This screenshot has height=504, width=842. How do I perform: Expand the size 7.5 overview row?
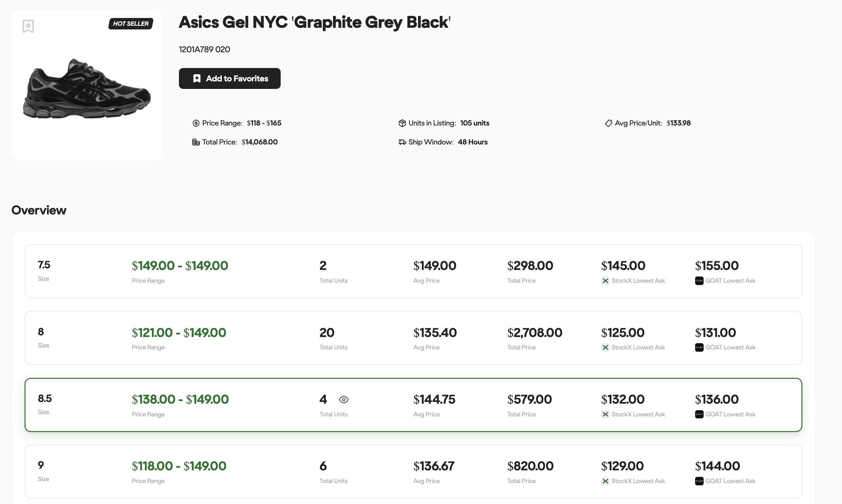pos(413,271)
